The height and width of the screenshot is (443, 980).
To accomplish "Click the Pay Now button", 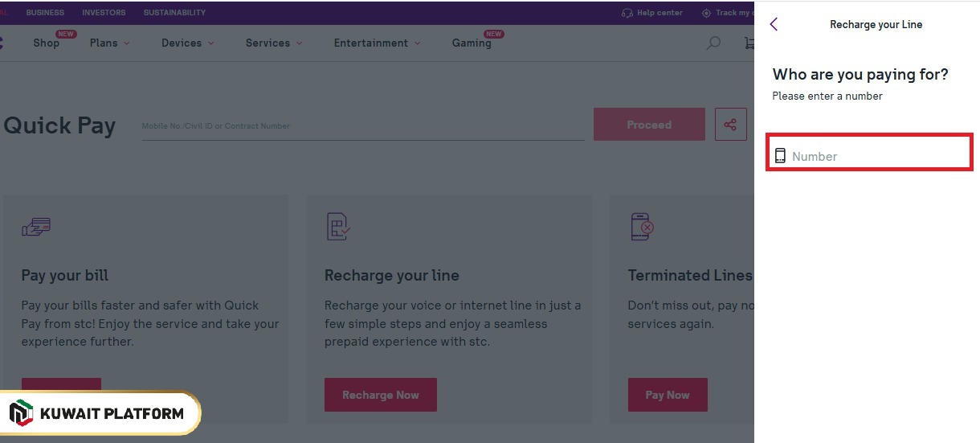I will click(668, 395).
